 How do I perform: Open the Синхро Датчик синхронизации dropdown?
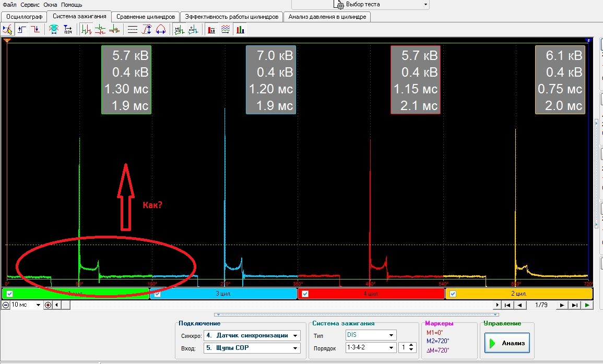click(x=295, y=336)
